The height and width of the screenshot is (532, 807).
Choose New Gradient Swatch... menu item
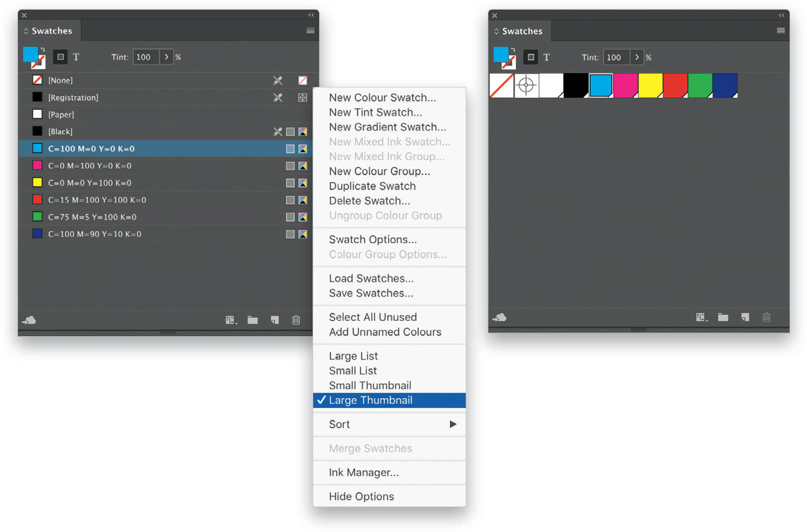389,127
